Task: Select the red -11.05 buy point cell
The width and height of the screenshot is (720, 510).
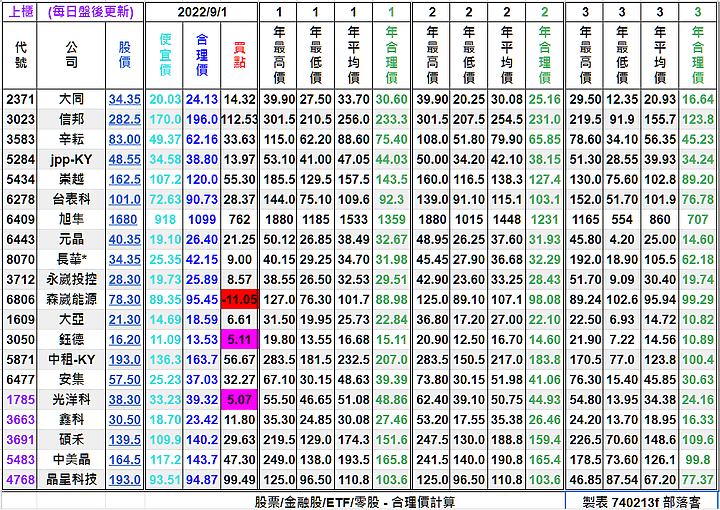Action: click(x=239, y=299)
